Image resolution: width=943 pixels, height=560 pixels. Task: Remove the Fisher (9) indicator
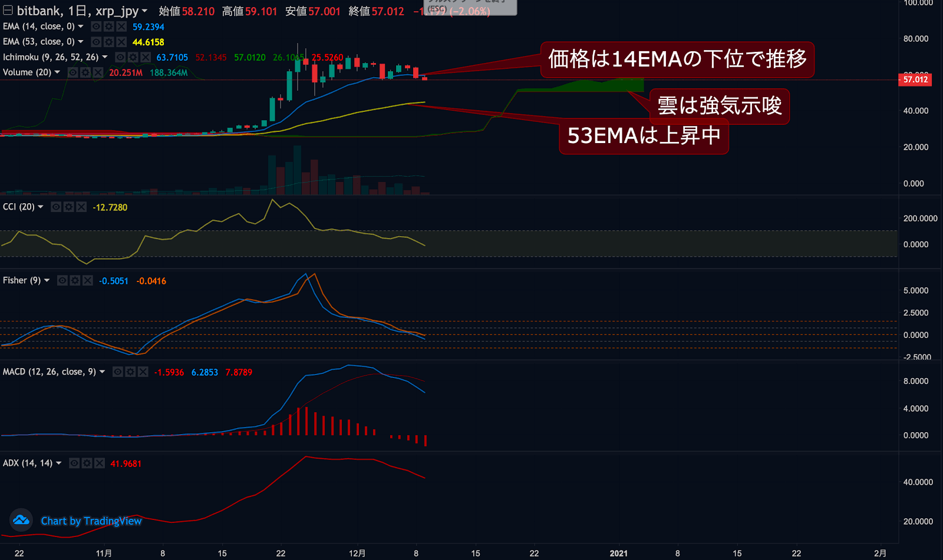pyautogui.click(x=88, y=281)
